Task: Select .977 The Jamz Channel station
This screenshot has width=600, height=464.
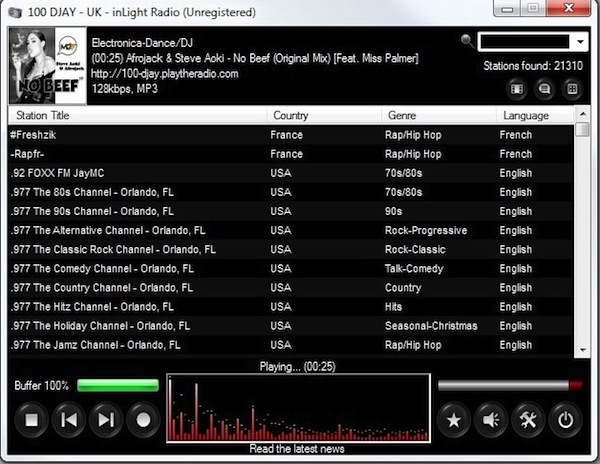Action: [x=291, y=345]
